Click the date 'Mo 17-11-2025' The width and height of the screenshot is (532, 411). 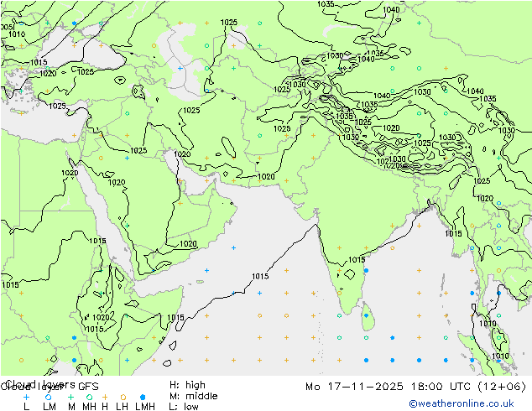pyautogui.click(x=354, y=386)
